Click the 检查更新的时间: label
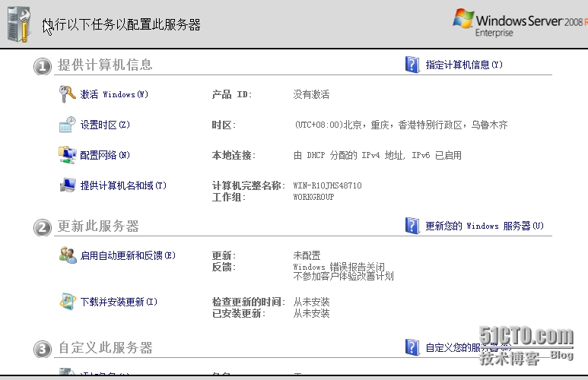Viewport: 588px width, 380px height. click(249, 302)
